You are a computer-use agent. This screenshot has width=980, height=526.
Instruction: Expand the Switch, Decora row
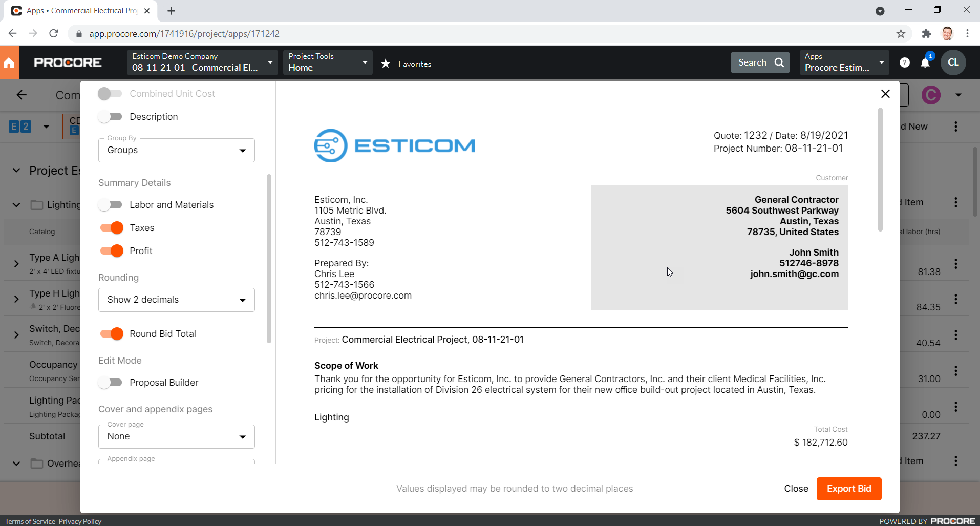pyautogui.click(x=16, y=335)
